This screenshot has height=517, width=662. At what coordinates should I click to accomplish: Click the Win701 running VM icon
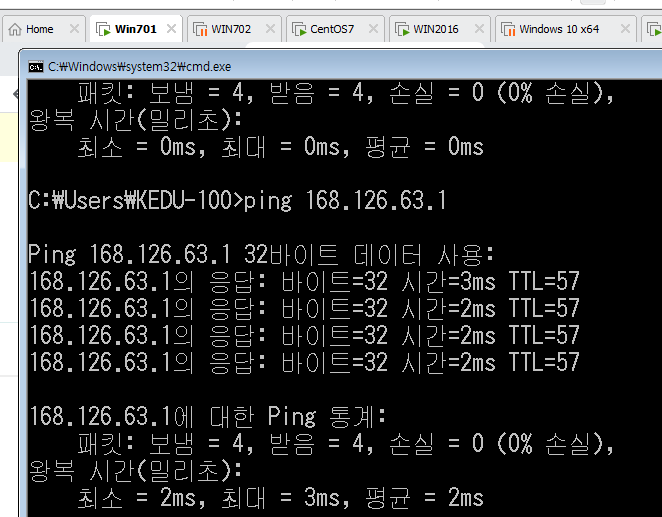[x=103, y=30]
